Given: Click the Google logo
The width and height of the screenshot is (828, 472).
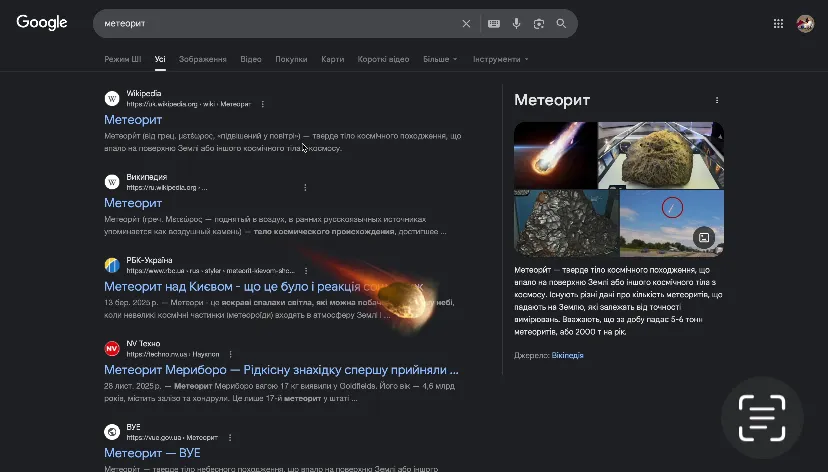Looking at the screenshot, I should click(x=42, y=23).
